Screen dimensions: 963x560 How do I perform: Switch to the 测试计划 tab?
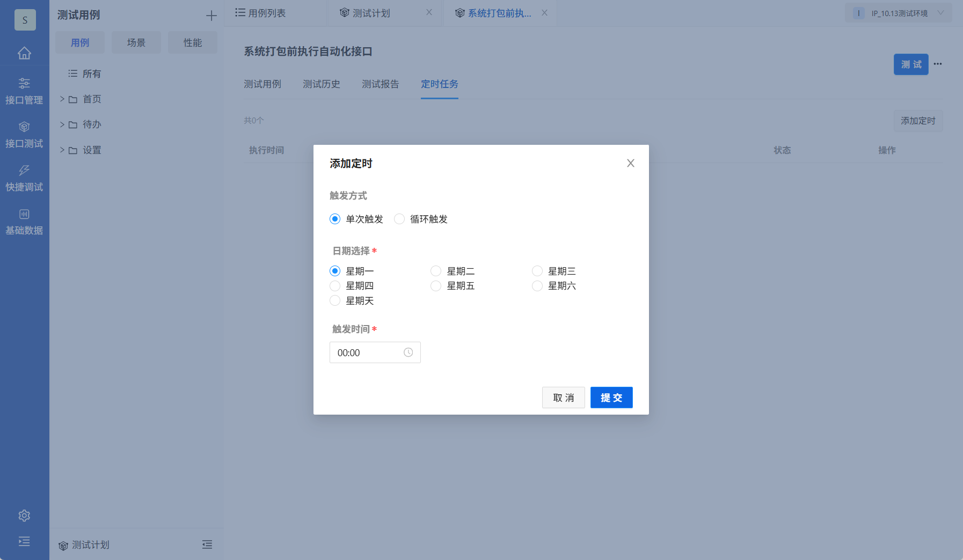(373, 13)
